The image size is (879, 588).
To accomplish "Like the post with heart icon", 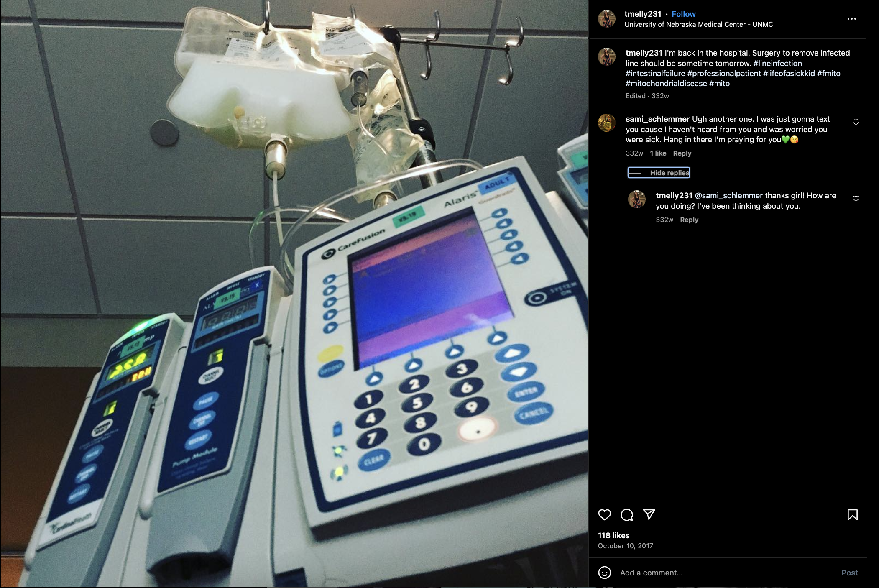I will (604, 515).
